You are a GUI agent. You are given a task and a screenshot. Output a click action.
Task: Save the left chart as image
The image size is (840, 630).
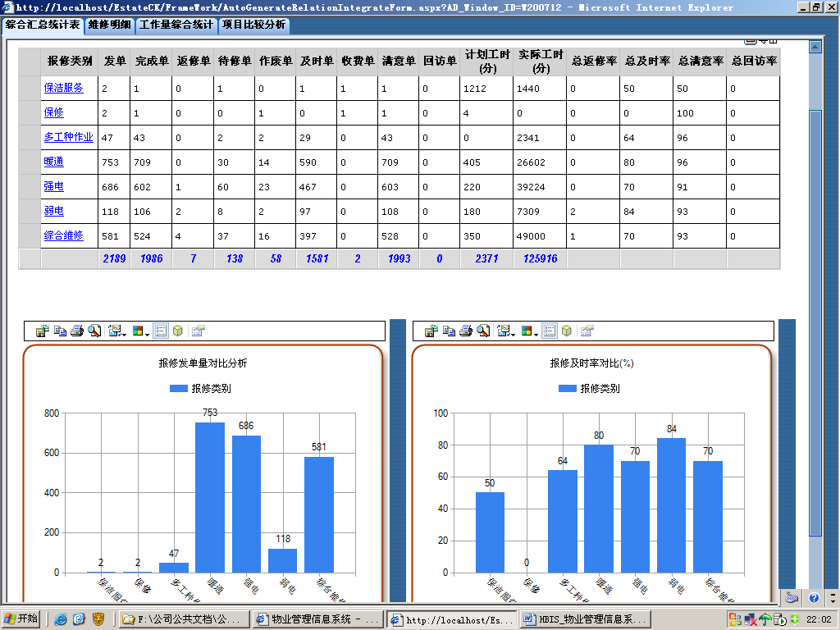click(42, 331)
